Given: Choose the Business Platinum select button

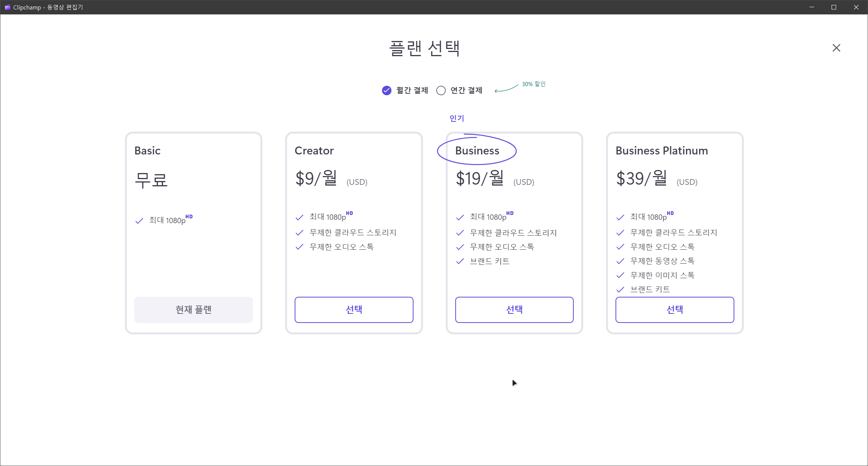Looking at the screenshot, I should (674, 310).
